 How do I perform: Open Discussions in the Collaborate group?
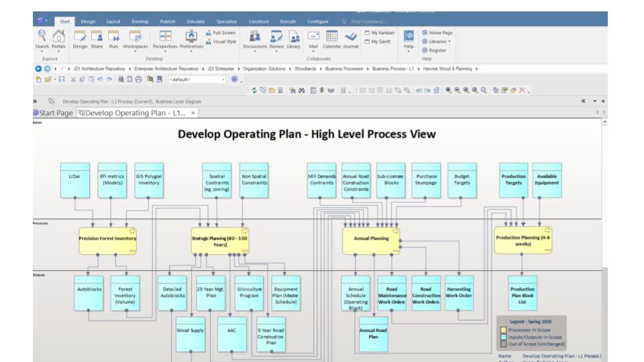tap(255, 40)
